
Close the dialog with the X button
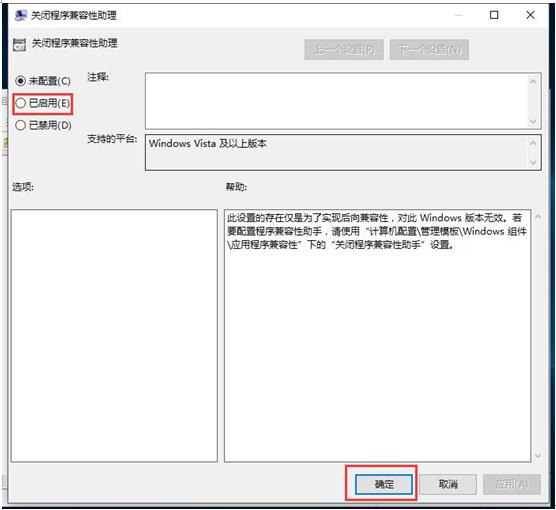pyautogui.click(x=530, y=15)
